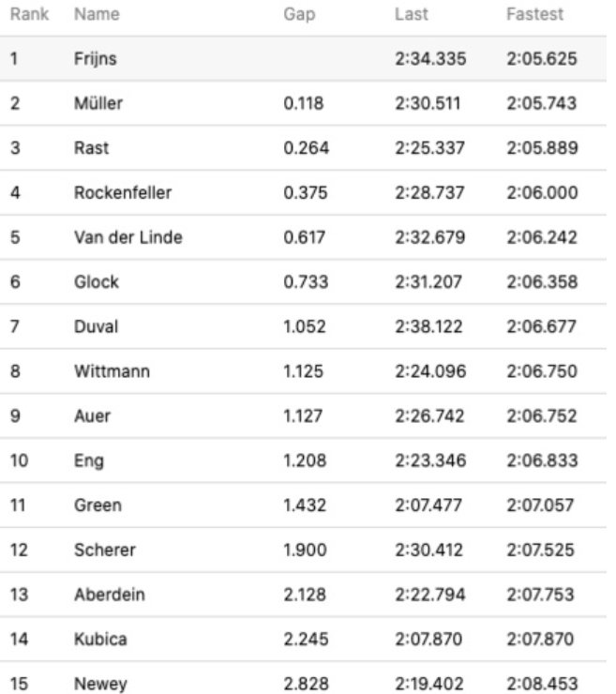Select Auer's last lap 2:26.742

(x=429, y=416)
